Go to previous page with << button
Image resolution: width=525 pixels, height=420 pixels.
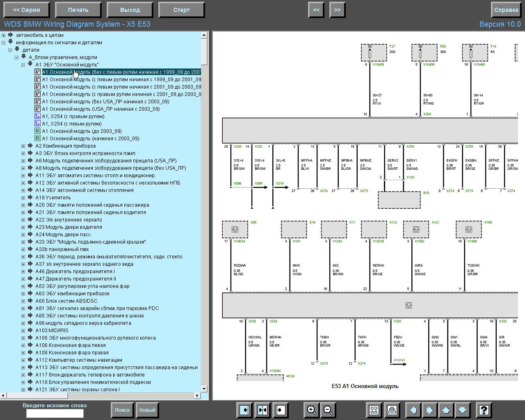pos(316,10)
